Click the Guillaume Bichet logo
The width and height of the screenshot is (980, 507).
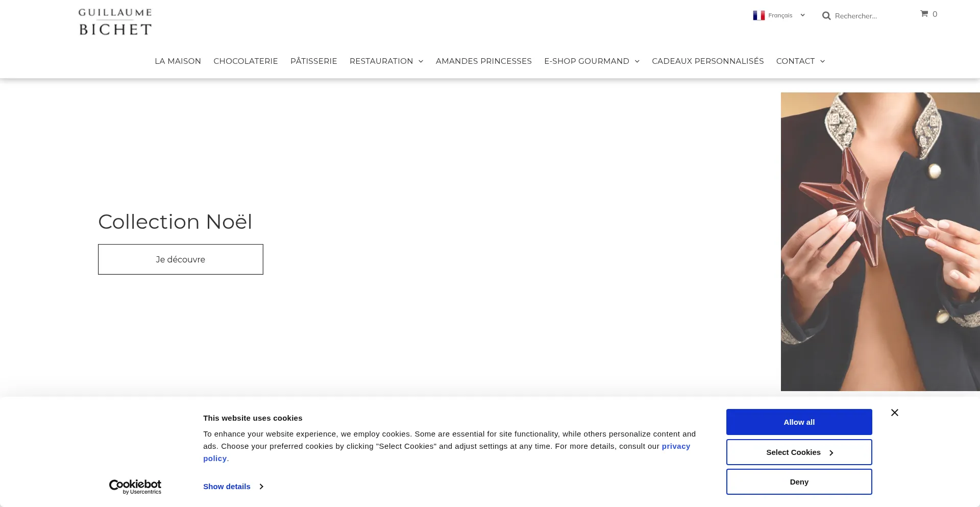point(115,22)
